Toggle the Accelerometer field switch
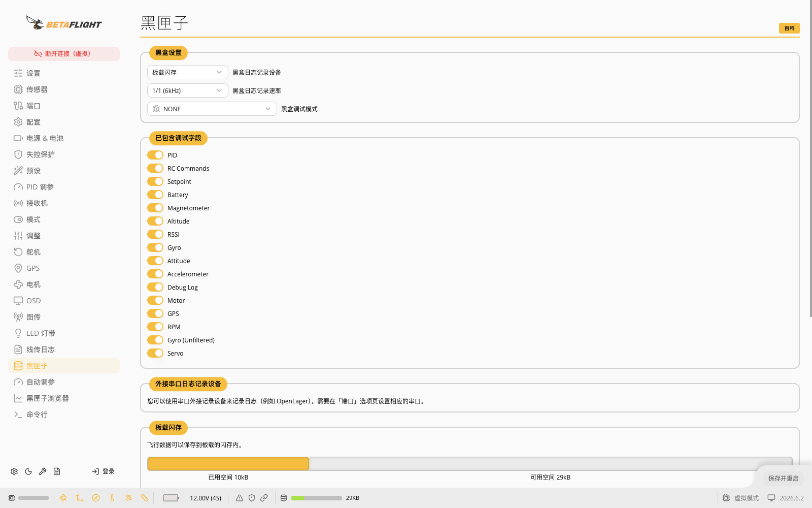The width and height of the screenshot is (812, 508). pos(155,274)
